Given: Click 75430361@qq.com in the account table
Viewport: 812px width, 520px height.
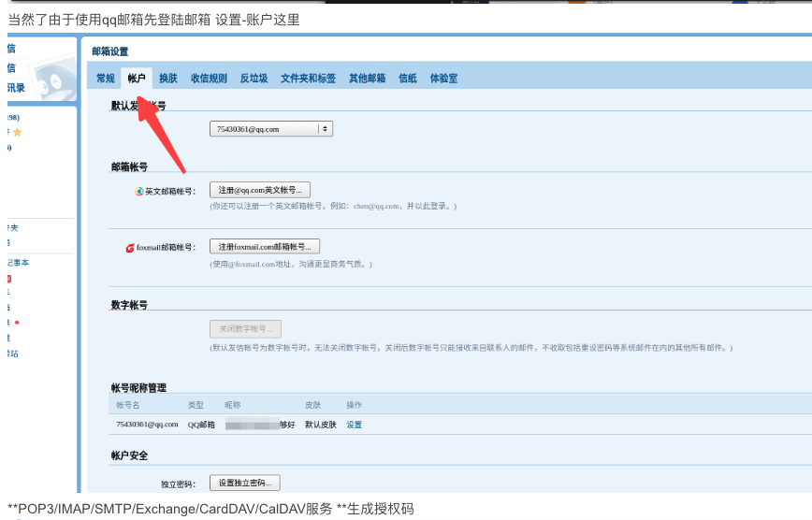Looking at the screenshot, I should [147, 425].
